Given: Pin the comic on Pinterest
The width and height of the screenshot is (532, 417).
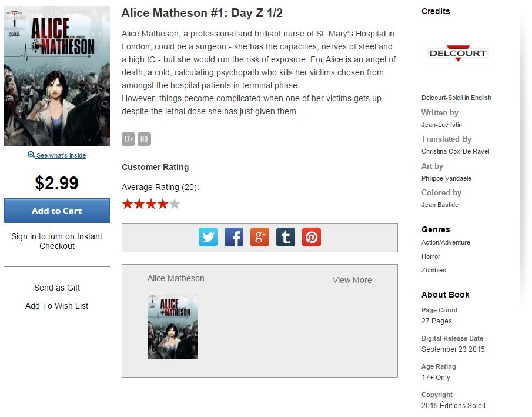Looking at the screenshot, I should tap(312, 237).
